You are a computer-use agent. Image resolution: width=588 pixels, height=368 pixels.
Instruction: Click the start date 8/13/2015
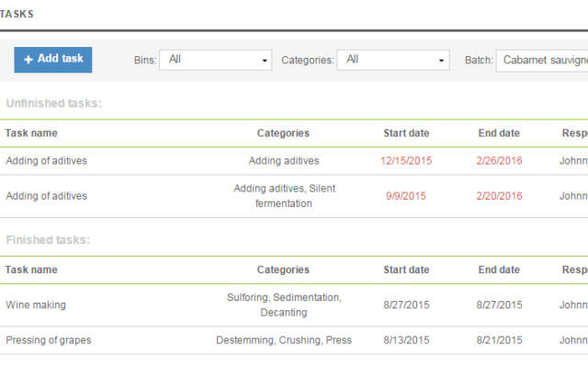406,340
